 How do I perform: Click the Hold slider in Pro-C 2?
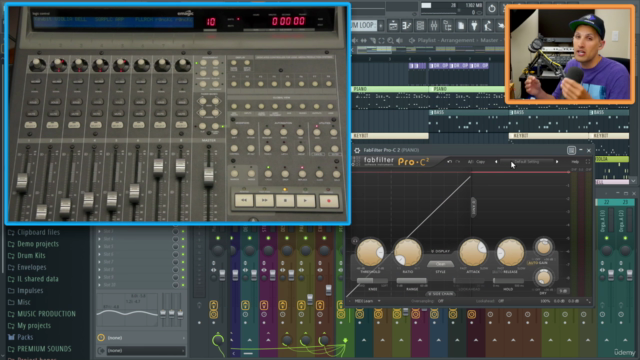(x=508, y=281)
